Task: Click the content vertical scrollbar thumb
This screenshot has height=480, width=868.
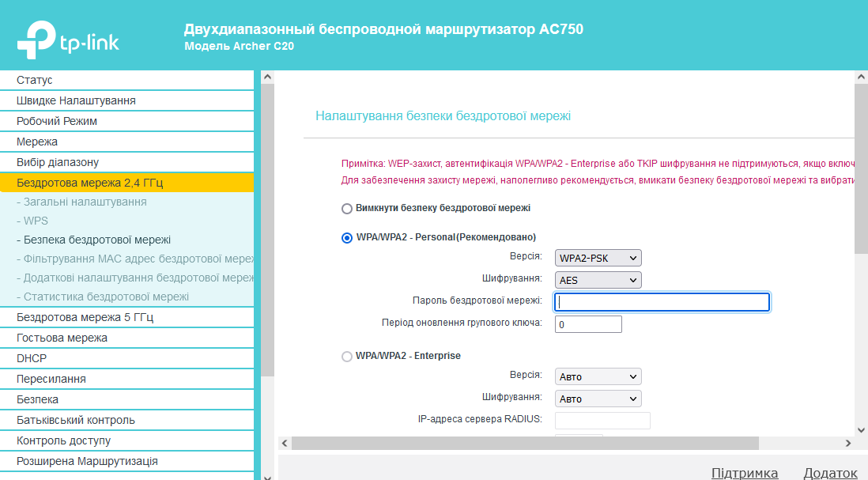Action: pyautogui.click(x=862, y=169)
